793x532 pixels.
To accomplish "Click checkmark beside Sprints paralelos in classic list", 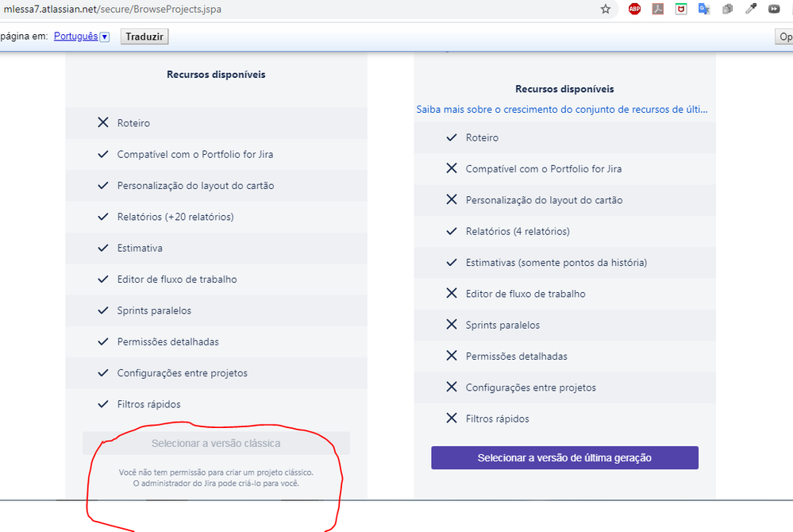I will (102, 310).
